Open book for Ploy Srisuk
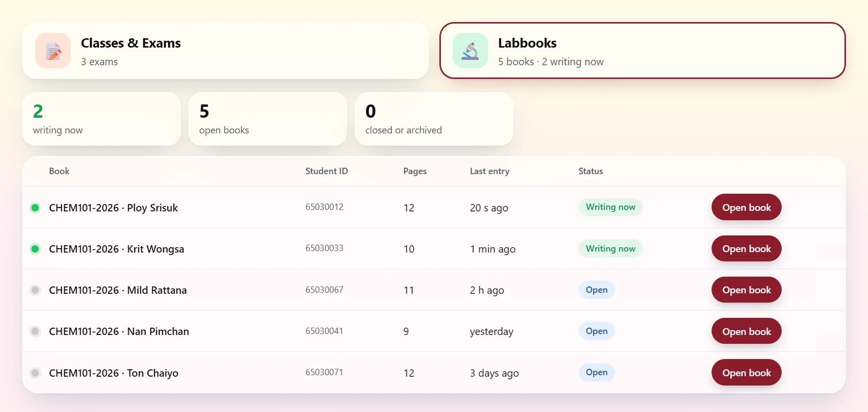 coord(746,207)
